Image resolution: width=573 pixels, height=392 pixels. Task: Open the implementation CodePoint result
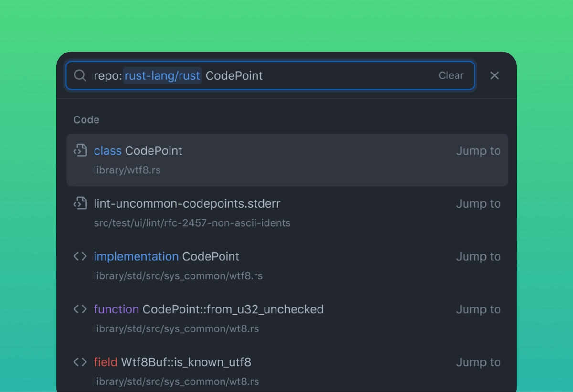[287, 265]
